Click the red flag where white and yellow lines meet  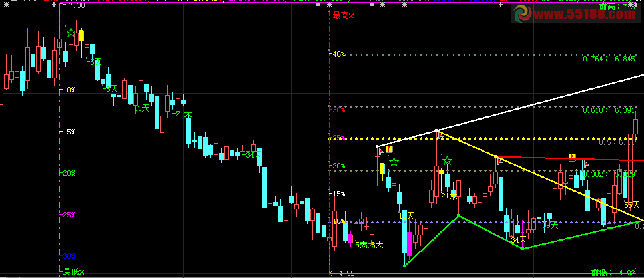click(440, 134)
